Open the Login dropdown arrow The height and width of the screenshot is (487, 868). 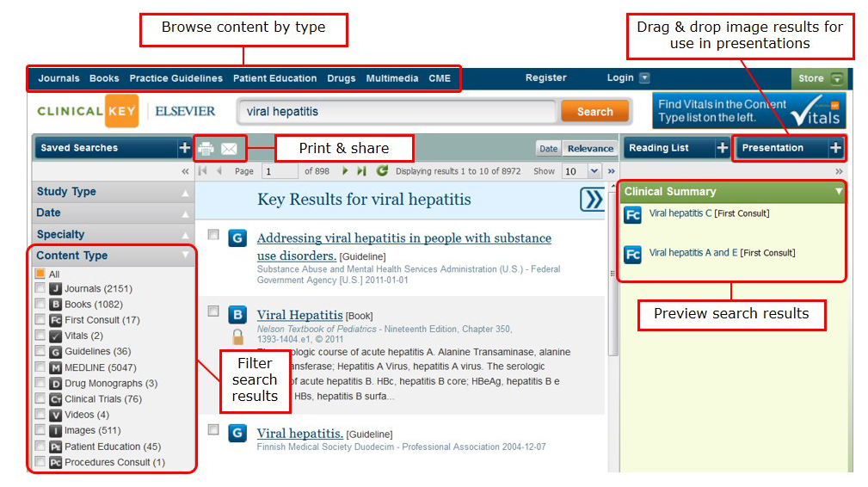point(644,77)
